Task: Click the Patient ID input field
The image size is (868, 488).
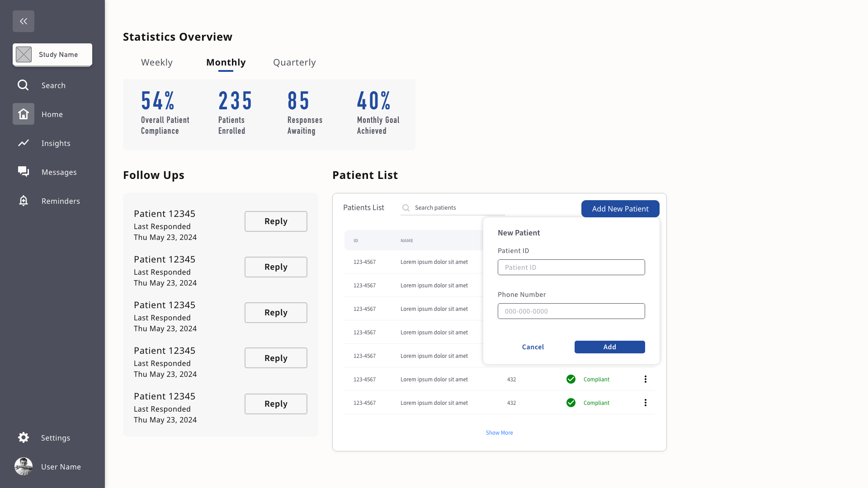Action: (571, 267)
